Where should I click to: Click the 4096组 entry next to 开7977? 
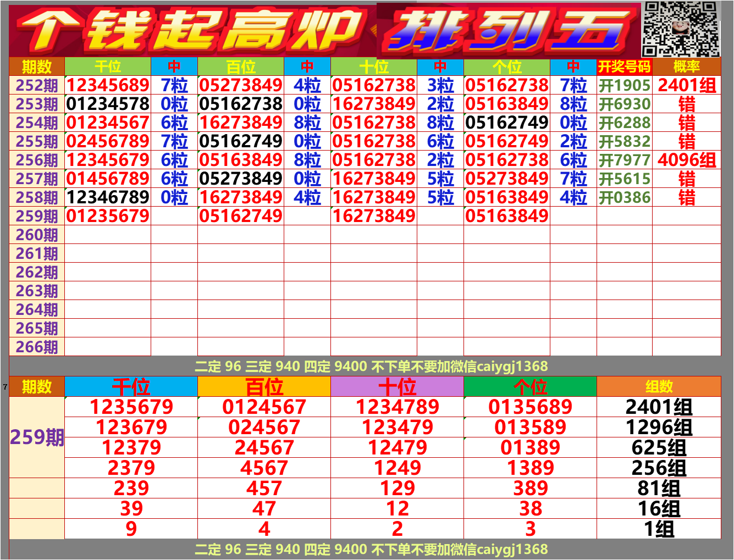tap(686, 159)
